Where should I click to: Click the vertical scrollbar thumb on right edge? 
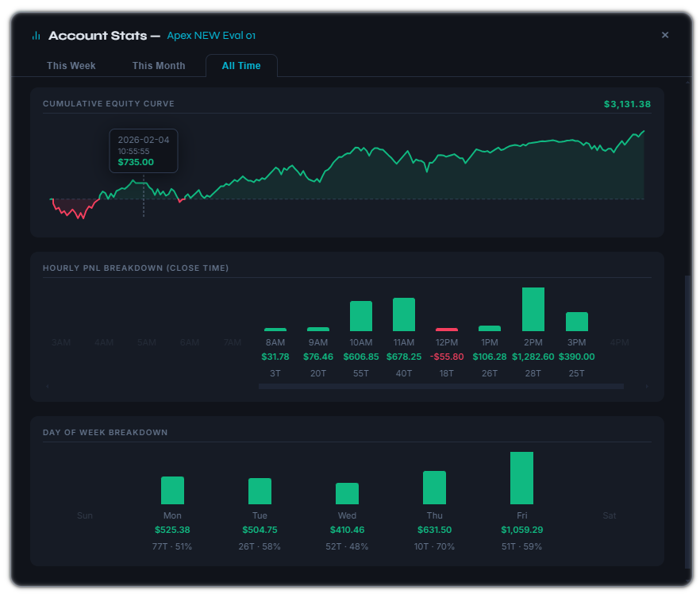tap(687, 422)
